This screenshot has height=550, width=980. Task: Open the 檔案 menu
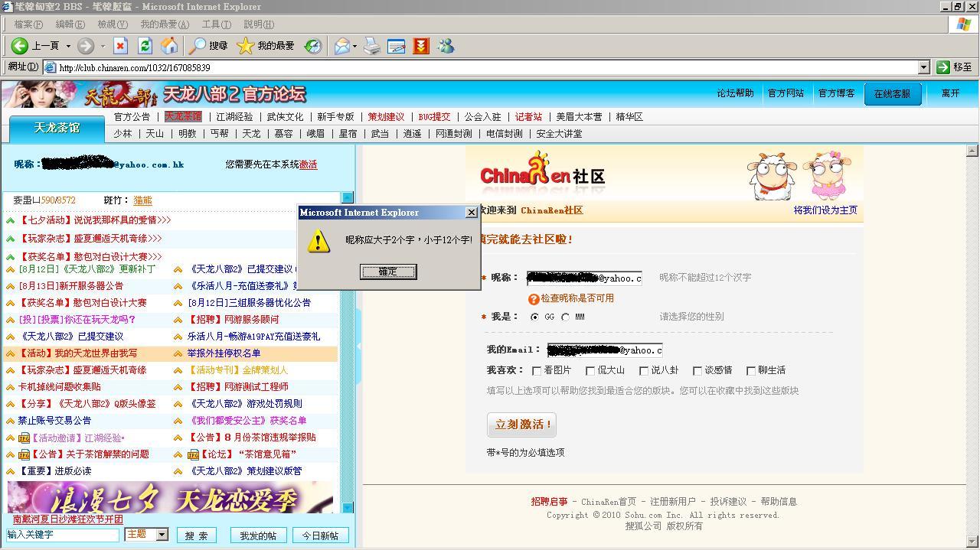tap(28, 24)
